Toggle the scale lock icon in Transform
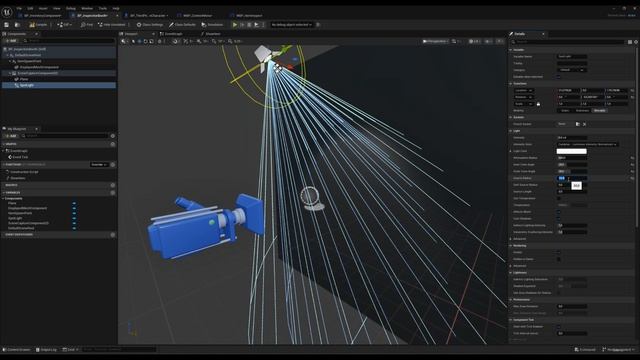The width and height of the screenshot is (640, 360). [538, 104]
